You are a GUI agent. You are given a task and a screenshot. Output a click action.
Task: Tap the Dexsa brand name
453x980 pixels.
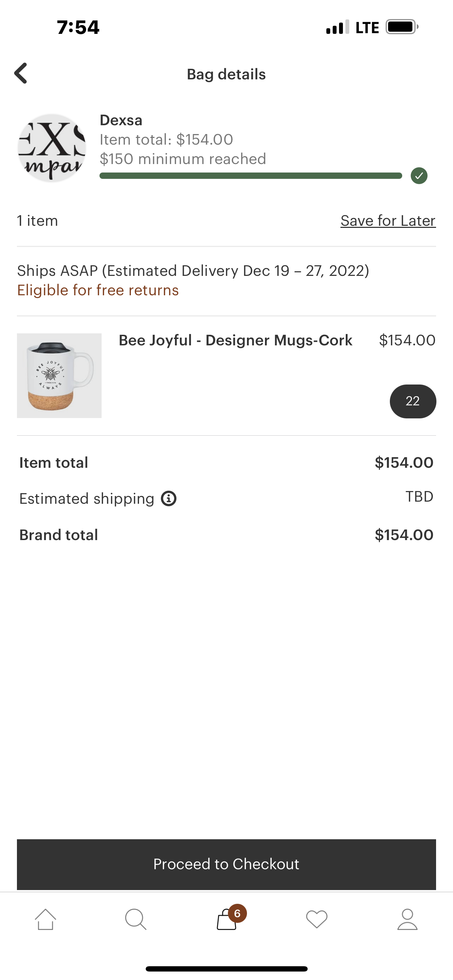click(121, 120)
